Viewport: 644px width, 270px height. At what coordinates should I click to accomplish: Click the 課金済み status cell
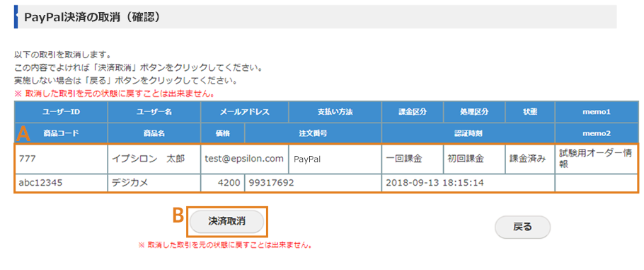click(x=530, y=159)
